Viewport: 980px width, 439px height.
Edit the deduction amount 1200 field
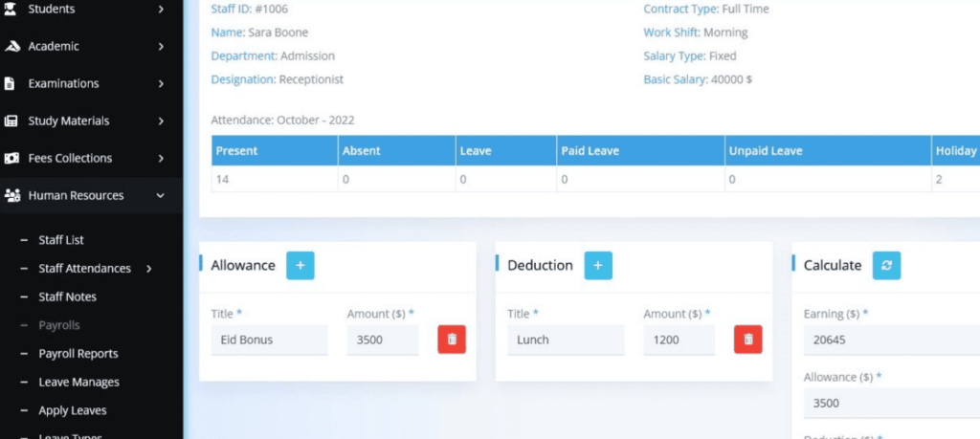click(x=679, y=340)
